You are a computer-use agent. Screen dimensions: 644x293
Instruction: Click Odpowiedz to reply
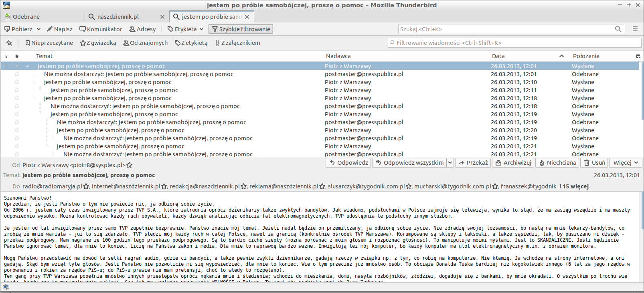click(348, 163)
